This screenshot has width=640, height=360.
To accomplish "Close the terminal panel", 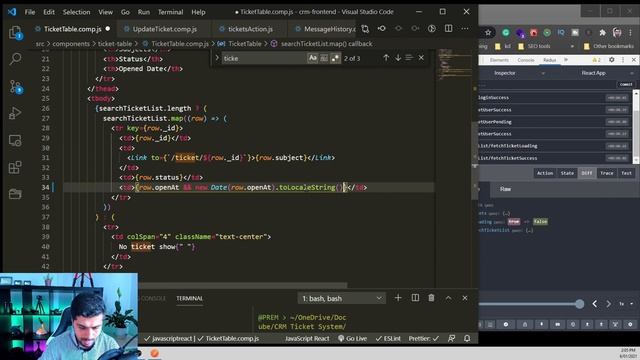I will (x=465, y=298).
